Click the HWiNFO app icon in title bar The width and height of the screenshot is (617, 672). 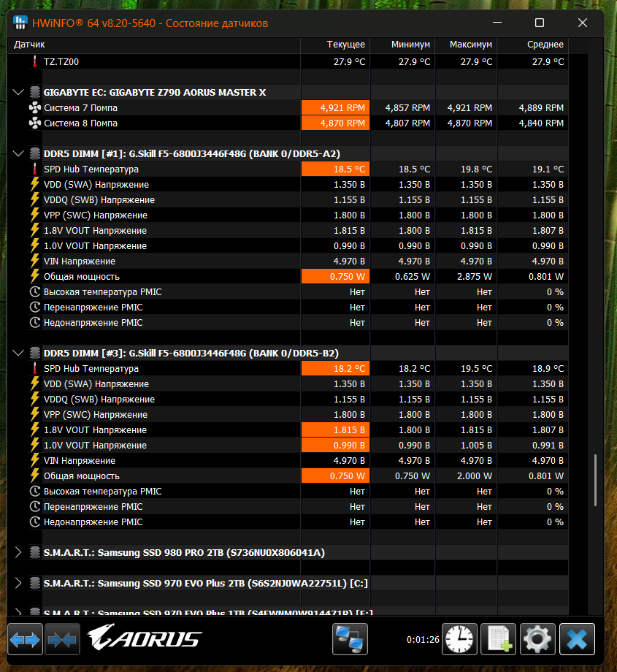click(x=20, y=23)
